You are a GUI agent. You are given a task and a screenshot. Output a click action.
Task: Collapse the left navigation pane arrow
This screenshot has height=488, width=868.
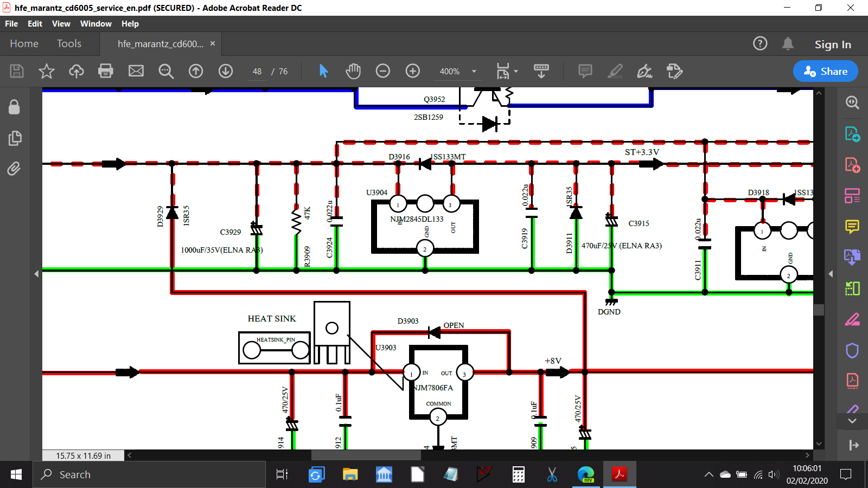point(36,274)
